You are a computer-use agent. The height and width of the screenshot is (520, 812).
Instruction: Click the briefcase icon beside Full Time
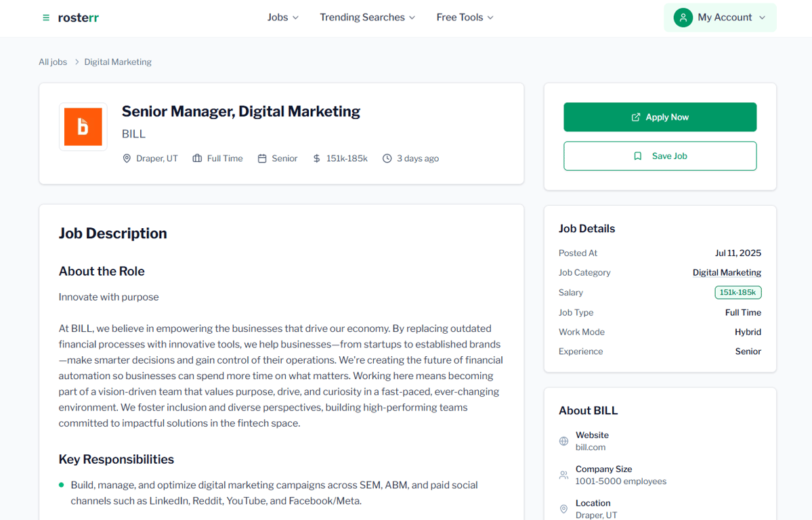[197, 158]
